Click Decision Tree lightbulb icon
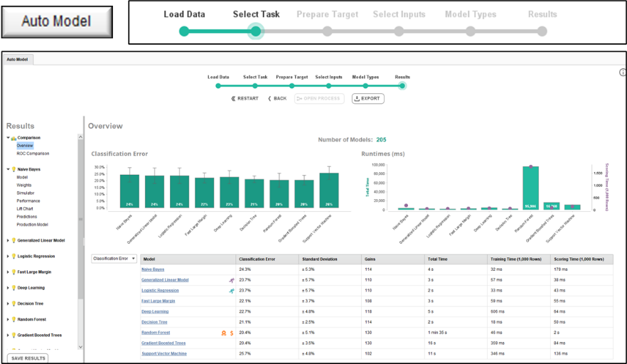The width and height of the screenshot is (627, 364). [x=14, y=304]
